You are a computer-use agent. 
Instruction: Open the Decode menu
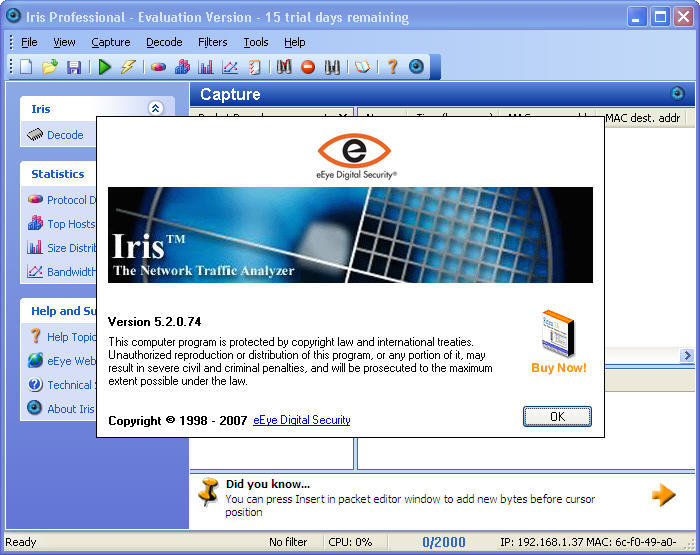[164, 42]
